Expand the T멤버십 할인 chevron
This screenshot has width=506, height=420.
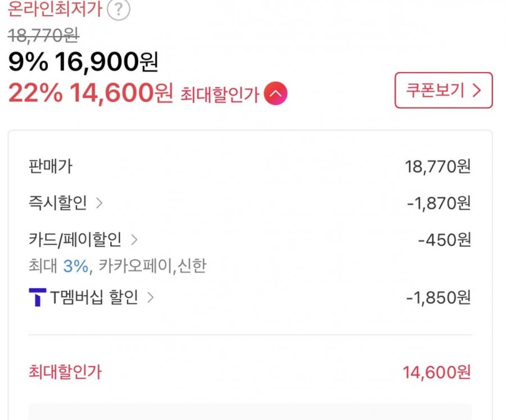pos(150,297)
